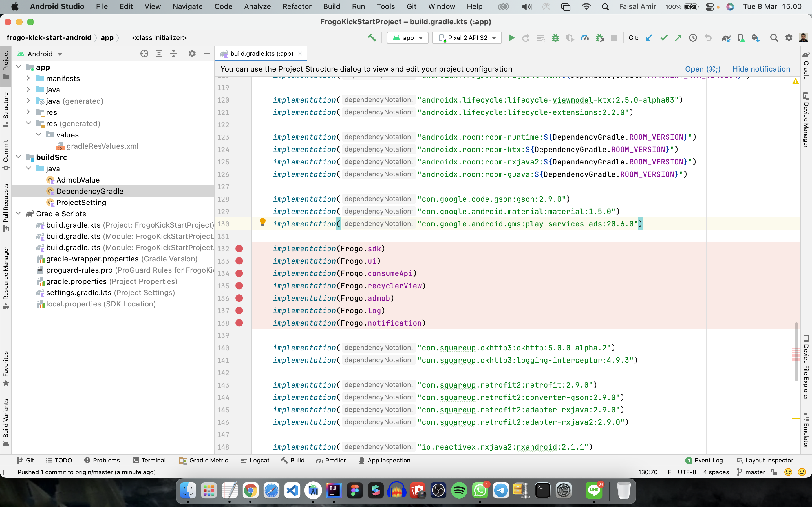Viewport: 812px width, 507px height.
Task: Click the hammer Make Project icon
Action: pos(371,38)
